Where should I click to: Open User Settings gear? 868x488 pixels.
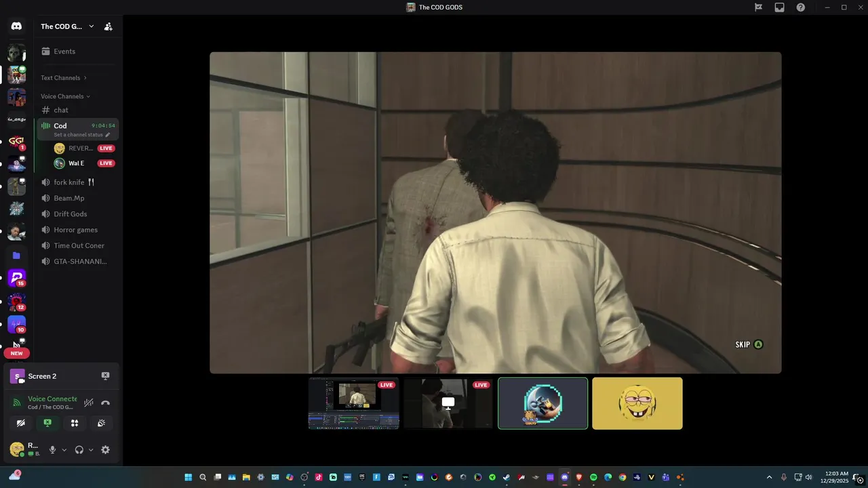point(105,449)
